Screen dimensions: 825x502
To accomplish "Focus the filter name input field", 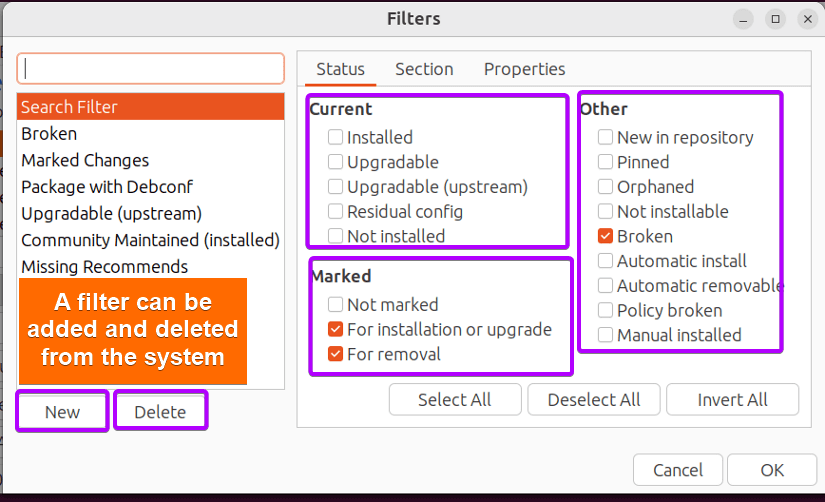I will click(x=150, y=68).
